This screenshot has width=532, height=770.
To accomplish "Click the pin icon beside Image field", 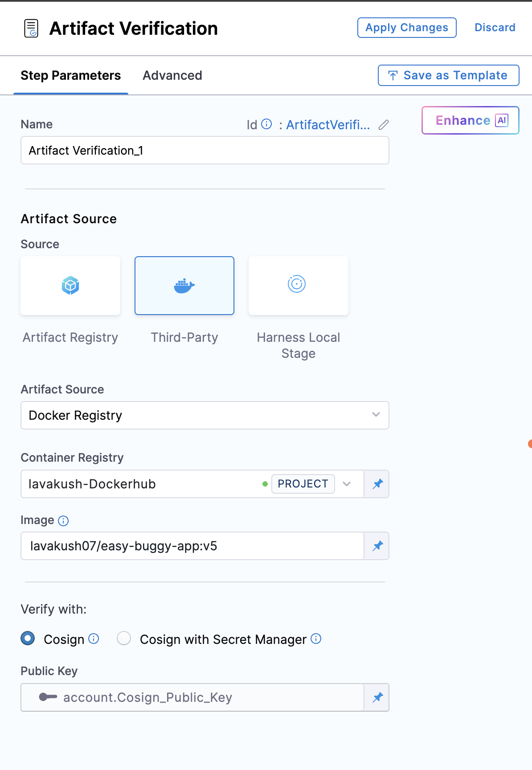I will tap(377, 546).
